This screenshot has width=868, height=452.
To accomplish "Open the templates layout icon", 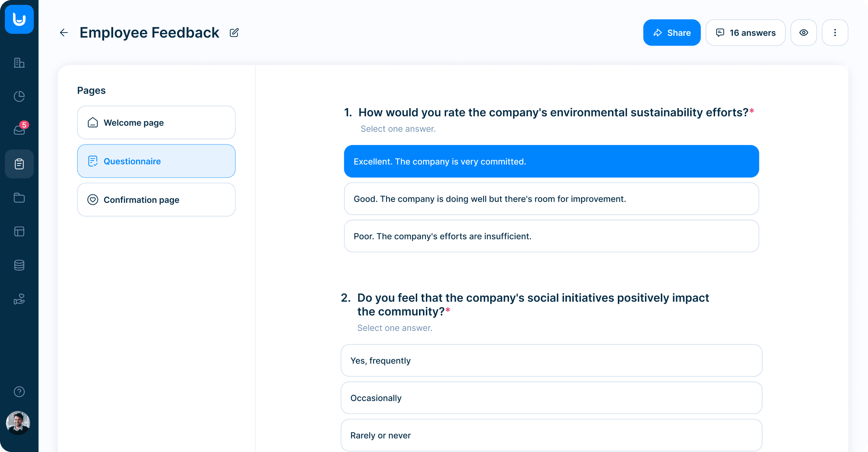I will click(x=19, y=231).
